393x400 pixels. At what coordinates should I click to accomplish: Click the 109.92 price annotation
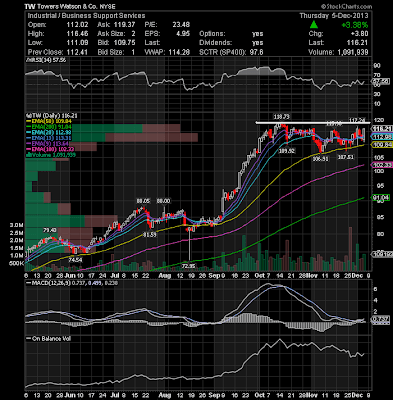click(287, 151)
